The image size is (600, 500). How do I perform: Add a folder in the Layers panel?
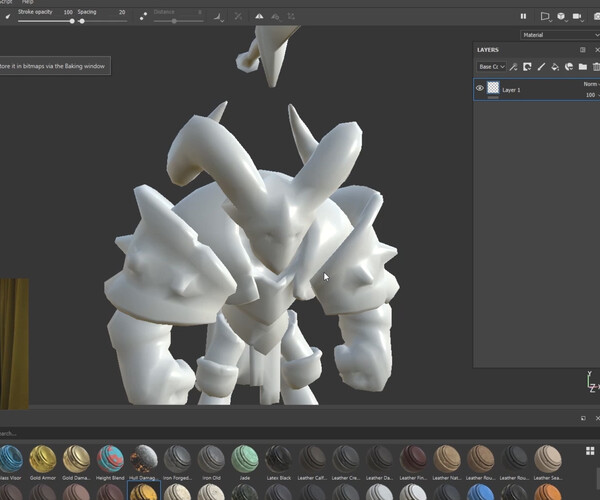(583, 67)
